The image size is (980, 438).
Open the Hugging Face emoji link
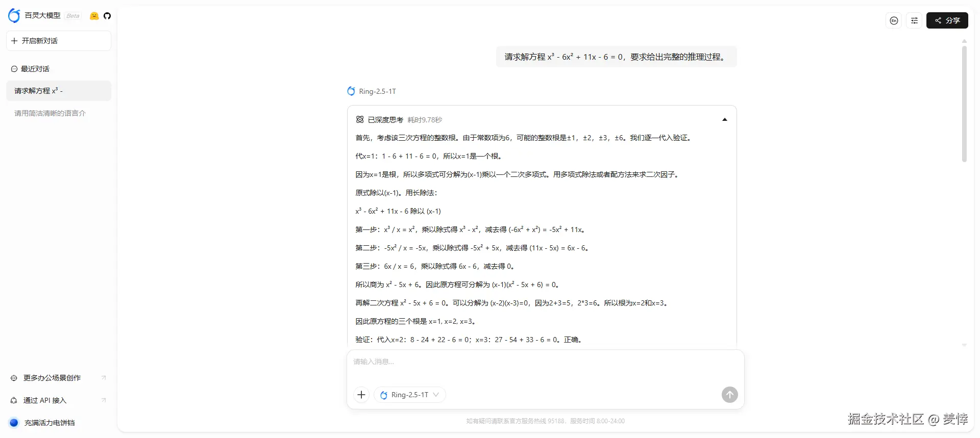pos(94,16)
